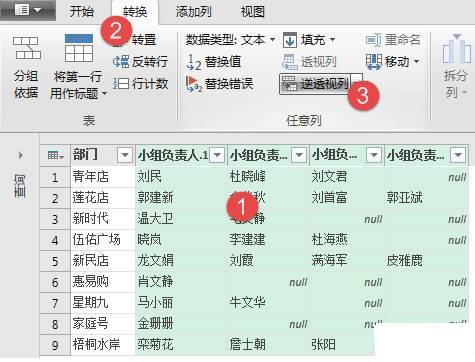Image resolution: width=475 pixels, height=362 pixels.
Task: Switch to the 视图 ribbon tab
Action: [253, 12]
